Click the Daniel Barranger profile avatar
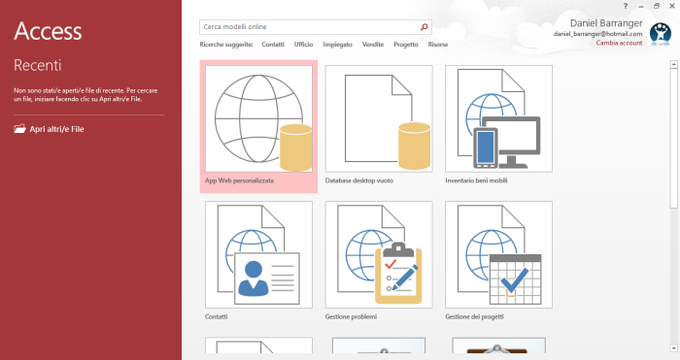The width and height of the screenshot is (680, 360). coord(660,34)
